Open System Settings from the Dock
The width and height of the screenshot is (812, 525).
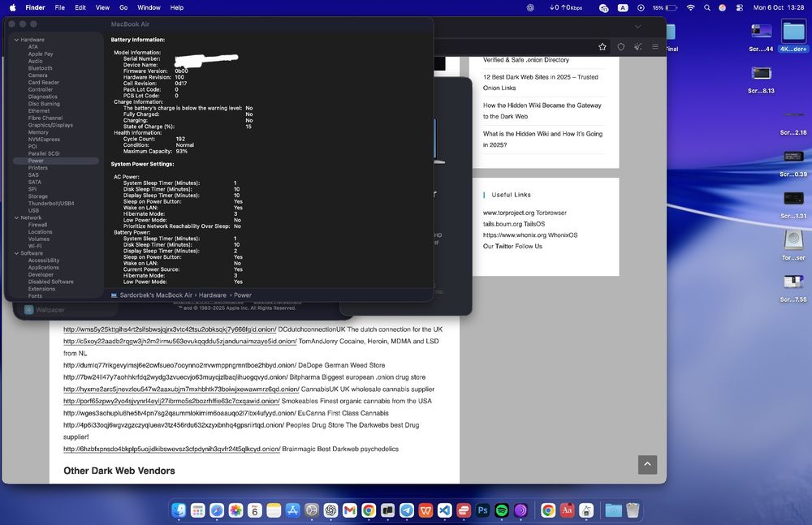pyautogui.click(x=312, y=510)
